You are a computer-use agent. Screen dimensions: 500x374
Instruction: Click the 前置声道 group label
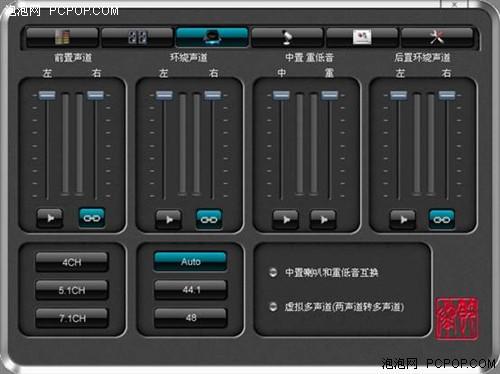coord(73,58)
